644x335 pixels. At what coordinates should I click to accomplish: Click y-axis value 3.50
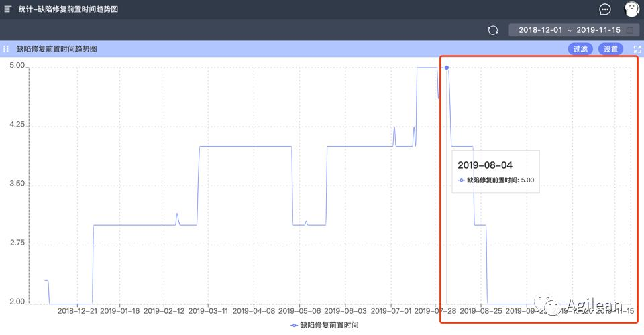(17, 184)
